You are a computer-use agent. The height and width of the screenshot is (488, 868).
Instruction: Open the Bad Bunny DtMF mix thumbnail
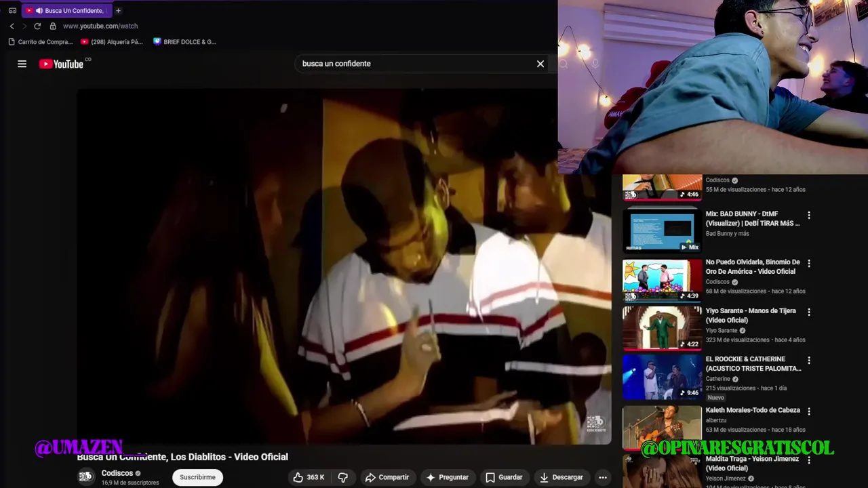point(662,230)
